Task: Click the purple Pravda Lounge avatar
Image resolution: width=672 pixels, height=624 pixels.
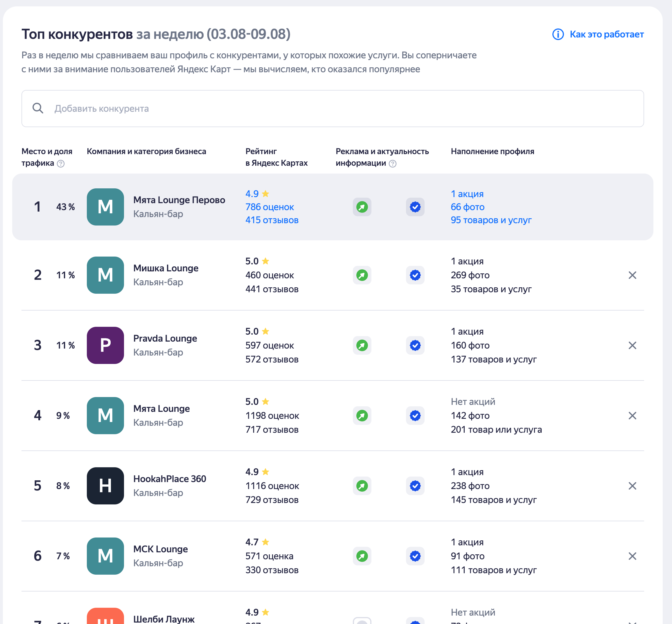Action: point(105,345)
